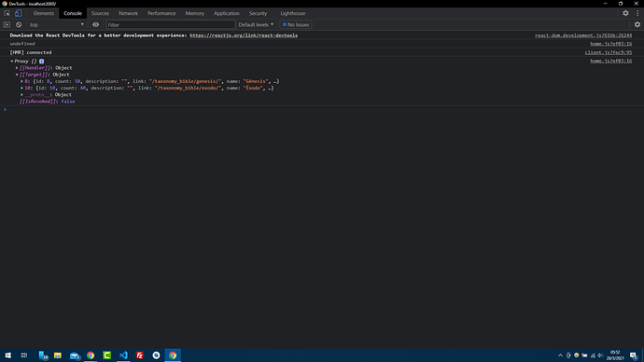Image resolution: width=644 pixels, height=362 pixels.
Task: Expand the __proto__ Object entry
Action: 21,94
